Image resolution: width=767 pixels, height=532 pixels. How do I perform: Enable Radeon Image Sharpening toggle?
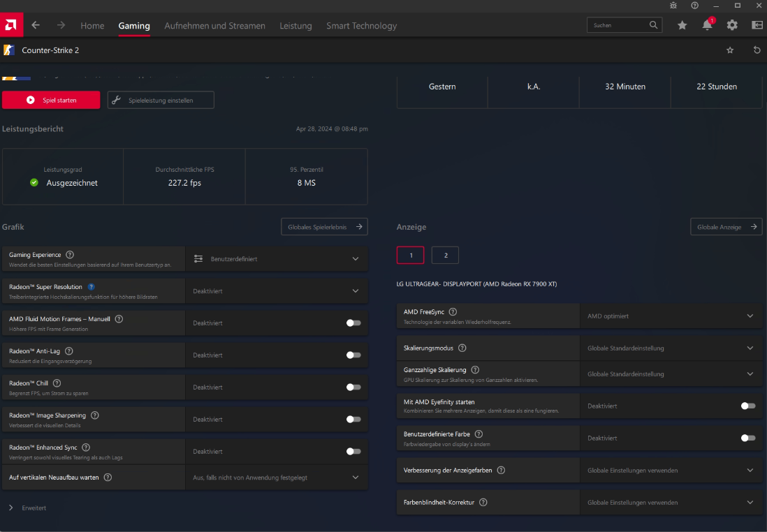click(353, 419)
